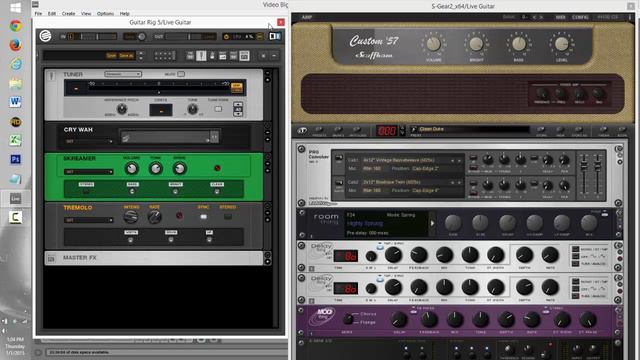The height and width of the screenshot is (360, 640).
Task: Open the Tuner mode dropdown
Action: click(x=123, y=74)
